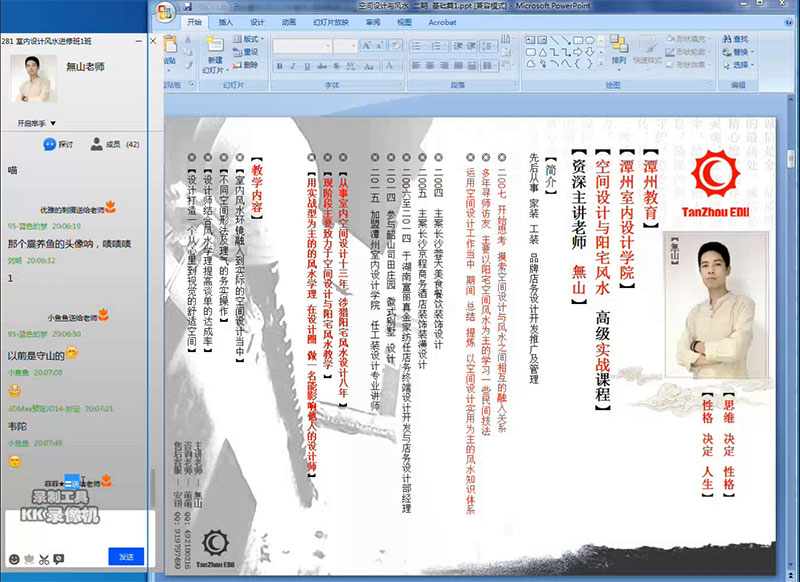Open the 成员 (42) members list
The height and width of the screenshot is (582, 800).
pyautogui.click(x=115, y=144)
